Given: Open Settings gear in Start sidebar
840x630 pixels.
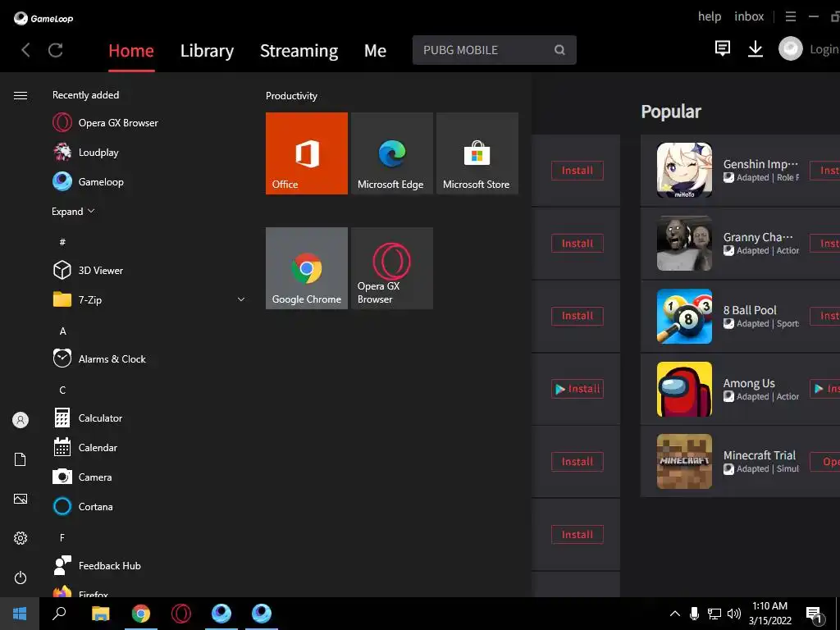Looking at the screenshot, I should (21, 538).
